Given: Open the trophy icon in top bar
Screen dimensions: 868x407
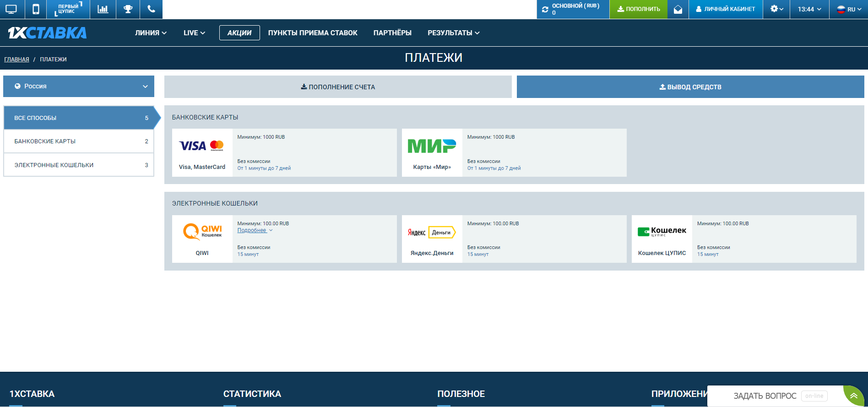Looking at the screenshot, I should [x=128, y=9].
